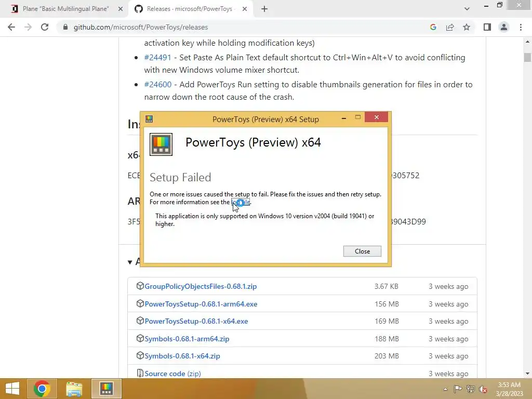Open the Chrome profile avatar
532x399 pixels.
pos(504,27)
